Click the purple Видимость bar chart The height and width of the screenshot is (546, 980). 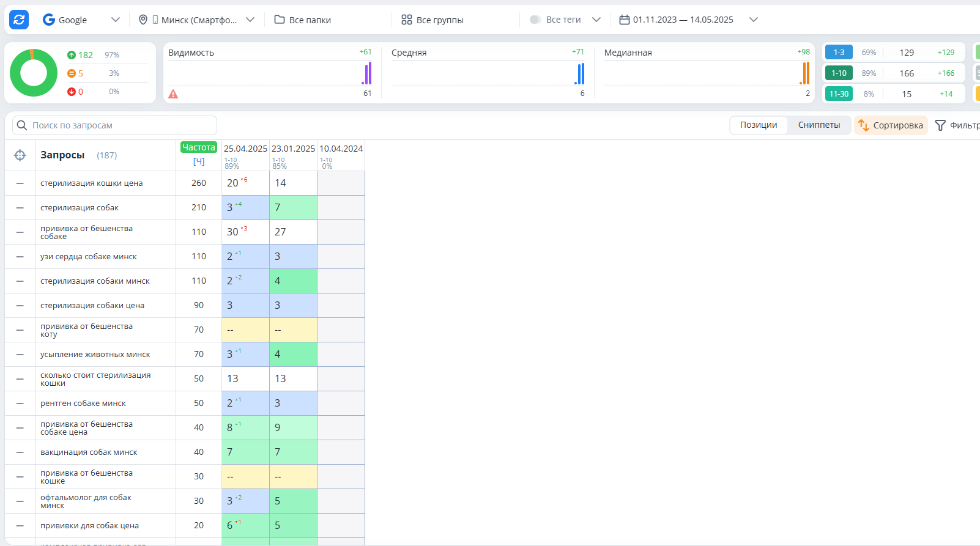tap(367, 73)
